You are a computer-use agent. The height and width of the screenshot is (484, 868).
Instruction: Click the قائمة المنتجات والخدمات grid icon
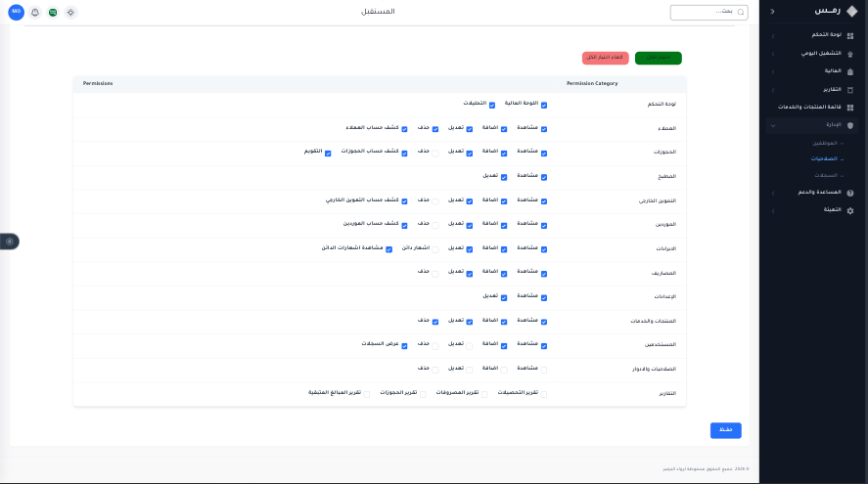(850, 108)
